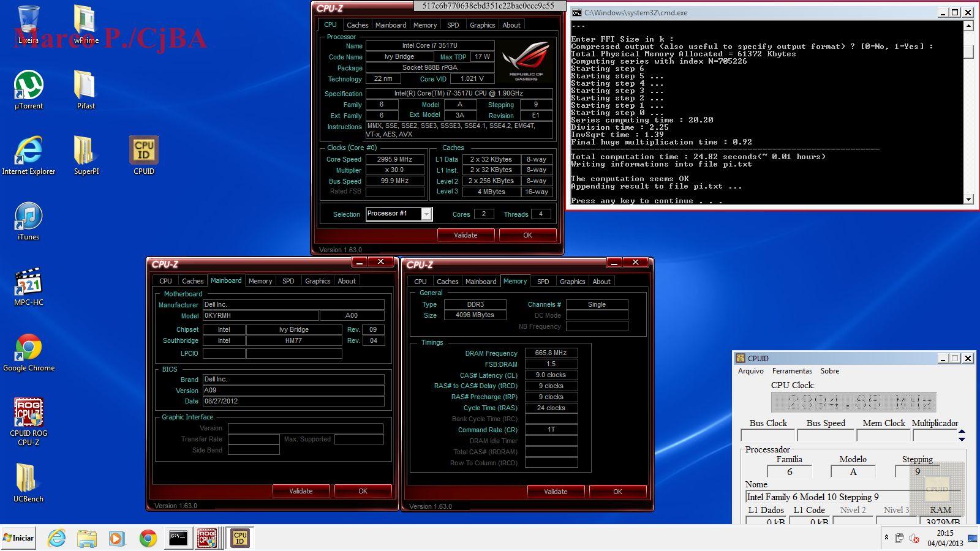Launch iTunes from the desktop
Viewport: 980px width, 551px height.
[28, 222]
